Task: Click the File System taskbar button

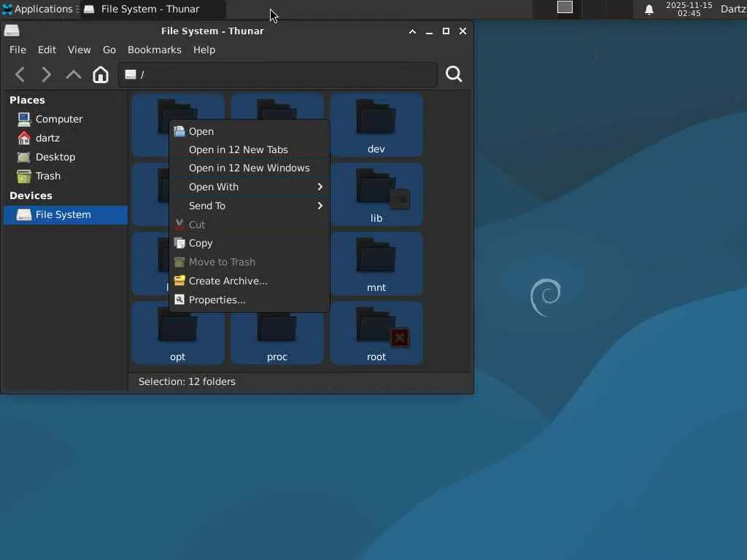Action: click(x=150, y=9)
